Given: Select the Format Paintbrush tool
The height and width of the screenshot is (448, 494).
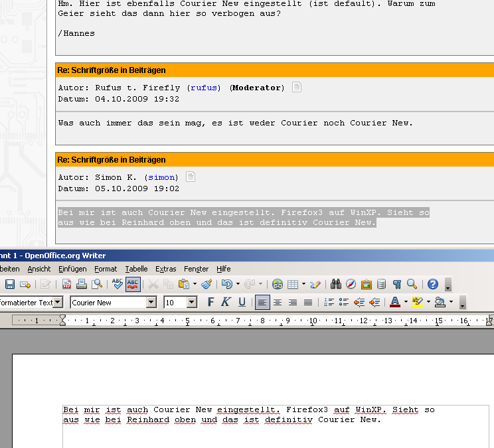Looking at the screenshot, I should coord(206,284).
